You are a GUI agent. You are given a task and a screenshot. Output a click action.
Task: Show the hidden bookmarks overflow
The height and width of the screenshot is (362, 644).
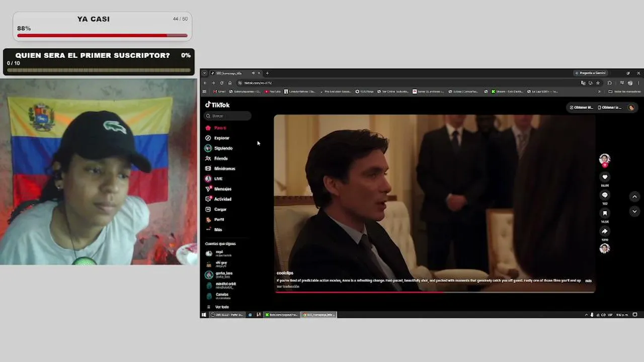pyautogui.click(x=599, y=92)
